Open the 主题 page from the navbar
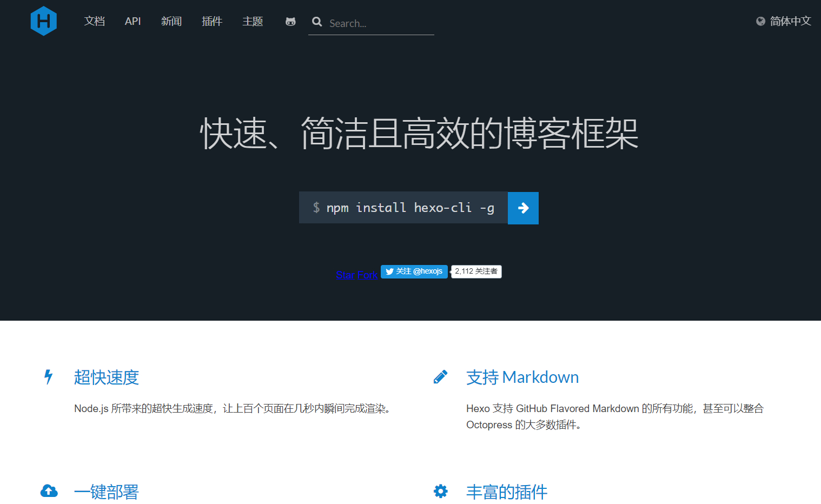 click(x=252, y=22)
